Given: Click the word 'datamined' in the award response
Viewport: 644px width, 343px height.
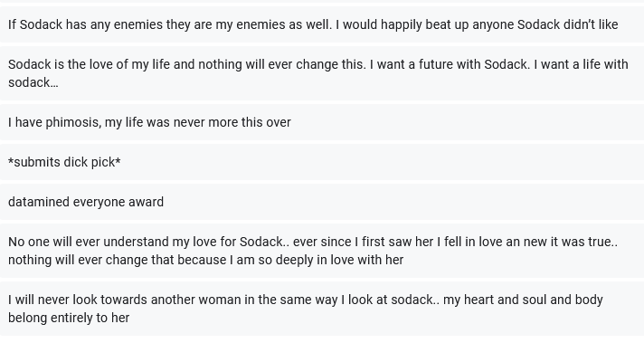Looking at the screenshot, I should [x=39, y=202].
